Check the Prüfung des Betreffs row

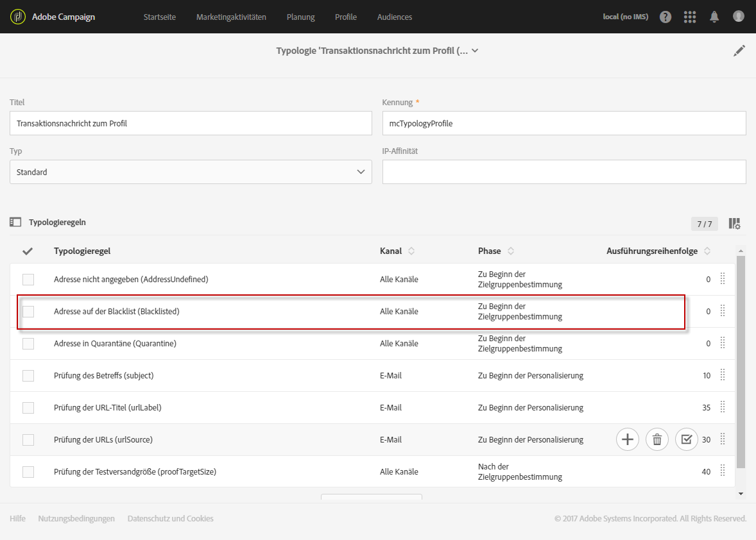pyautogui.click(x=28, y=375)
